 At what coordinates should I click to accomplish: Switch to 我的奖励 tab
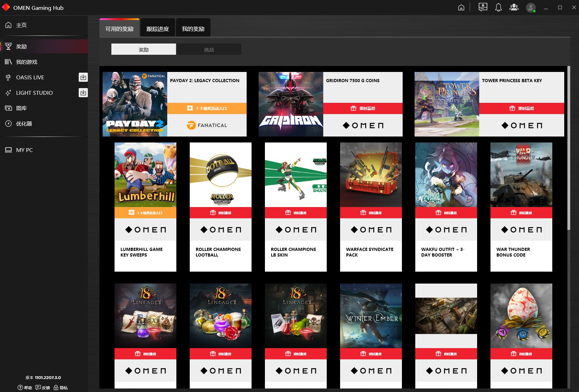pyautogui.click(x=193, y=28)
